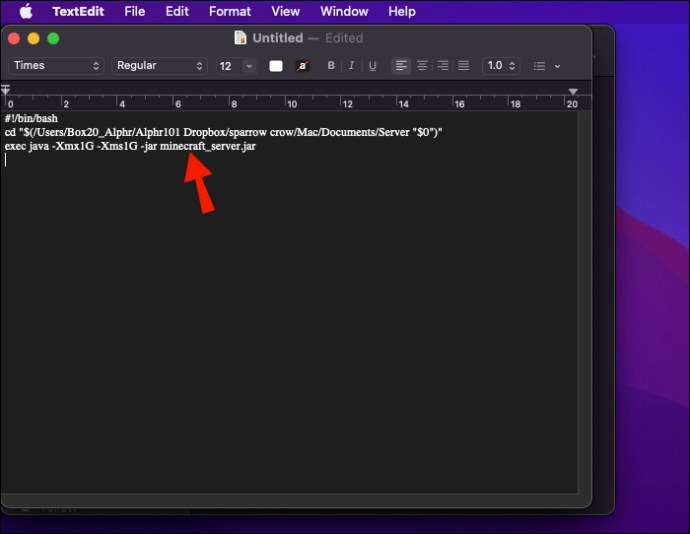Open the text color swatch
690x534 pixels.
tap(276, 66)
